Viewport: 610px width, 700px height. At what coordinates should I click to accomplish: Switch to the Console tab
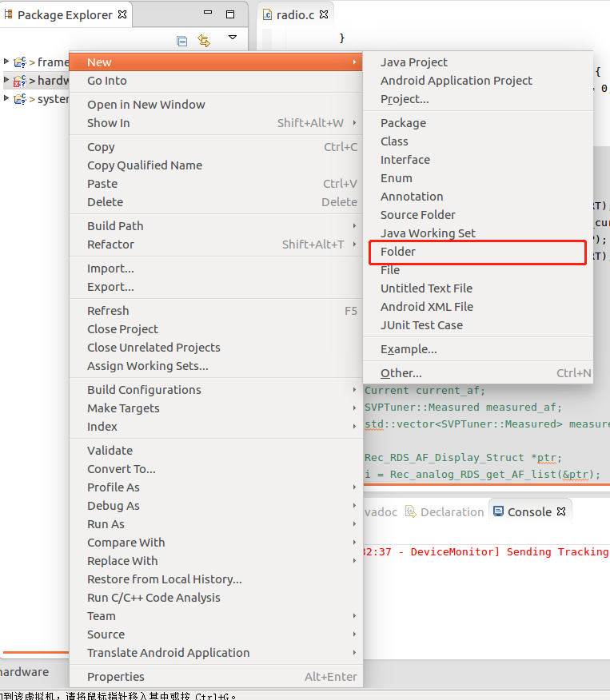[x=529, y=511]
